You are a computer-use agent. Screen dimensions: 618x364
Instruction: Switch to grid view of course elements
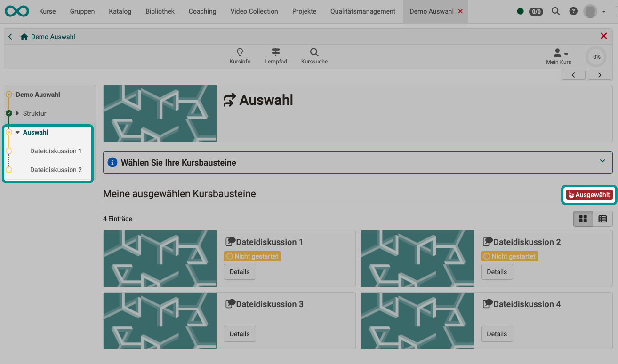(583, 218)
